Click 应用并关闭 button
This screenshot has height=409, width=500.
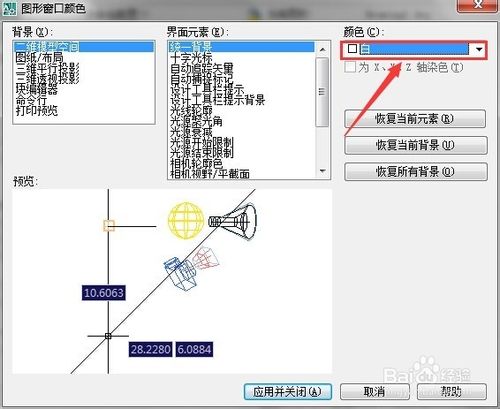pyautogui.click(x=288, y=392)
